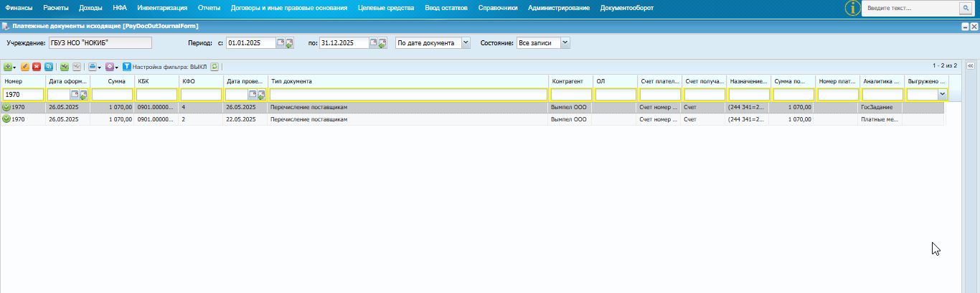Image resolution: width=980 pixels, height=293 pixels.
Task: Open the Финансы menu
Action: (19, 7)
